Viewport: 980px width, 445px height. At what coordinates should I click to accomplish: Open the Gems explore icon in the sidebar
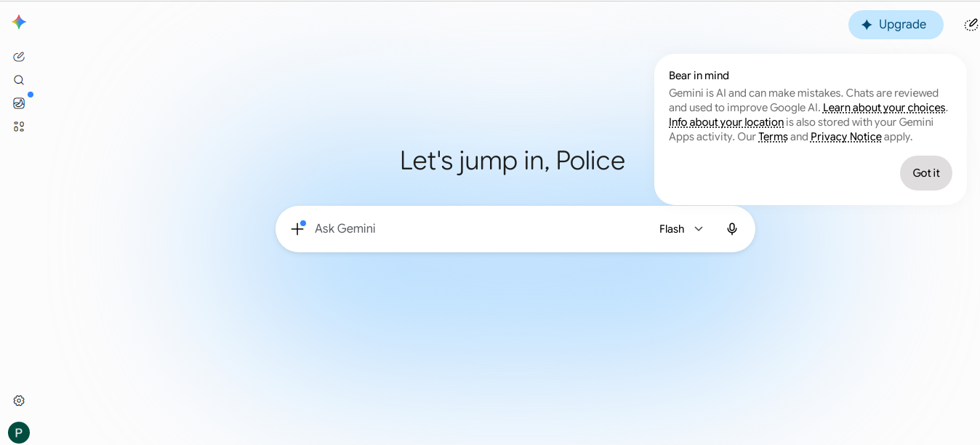tap(19, 127)
